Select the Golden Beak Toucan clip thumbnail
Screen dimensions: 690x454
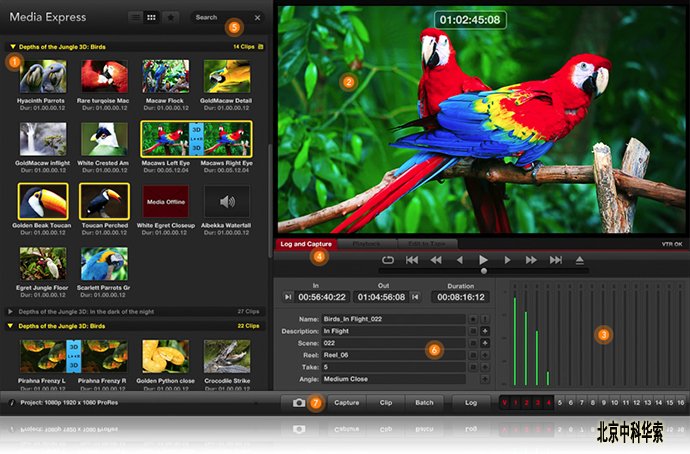tap(43, 201)
